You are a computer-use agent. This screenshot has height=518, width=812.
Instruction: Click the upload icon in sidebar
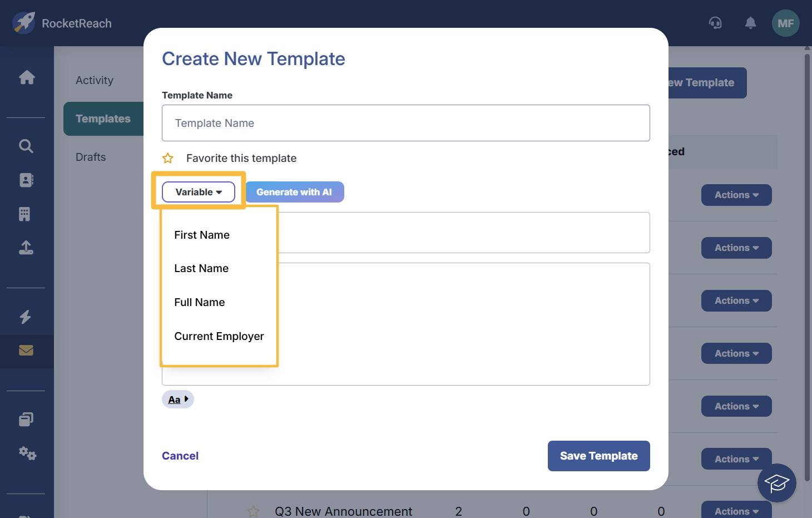coord(26,248)
